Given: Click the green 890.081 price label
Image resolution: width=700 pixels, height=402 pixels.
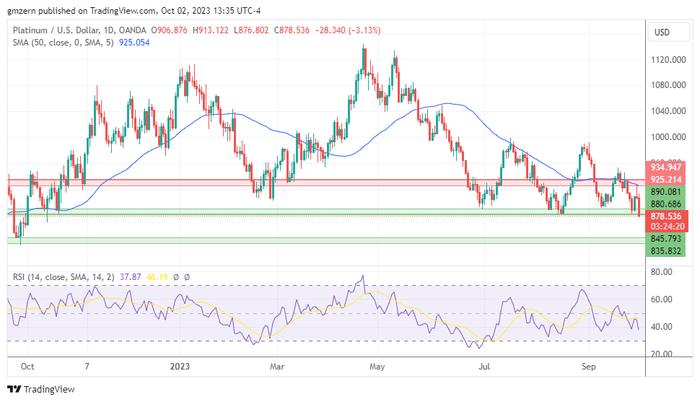Looking at the screenshot, I should [x=666, y=192].
